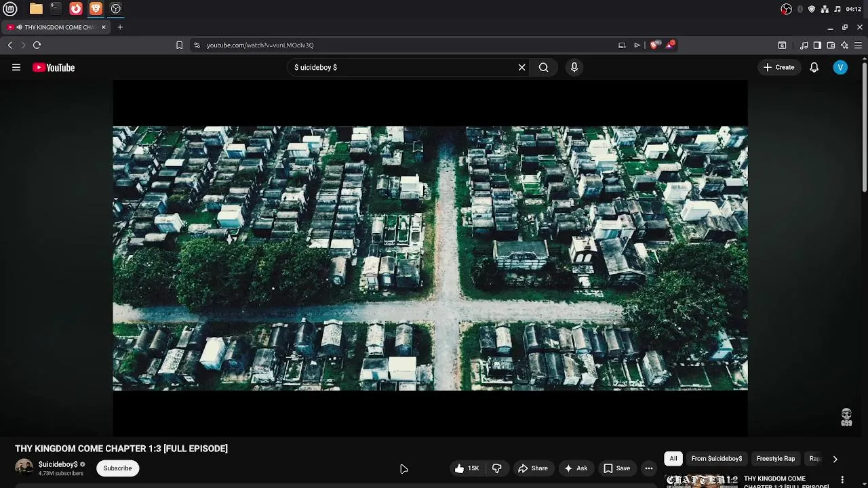This screenshot has width=868, height=488.
Task: Like the video (15K thumbs up)
Action: pyautogui.click(x=467, y=468)
